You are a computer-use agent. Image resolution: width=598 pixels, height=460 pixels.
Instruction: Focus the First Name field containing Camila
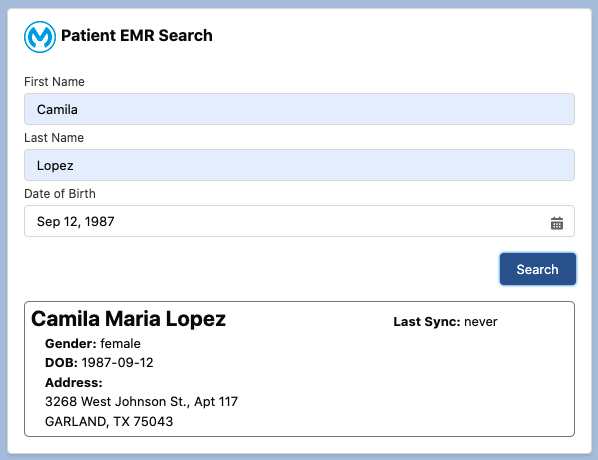click(x=299, y=109)
